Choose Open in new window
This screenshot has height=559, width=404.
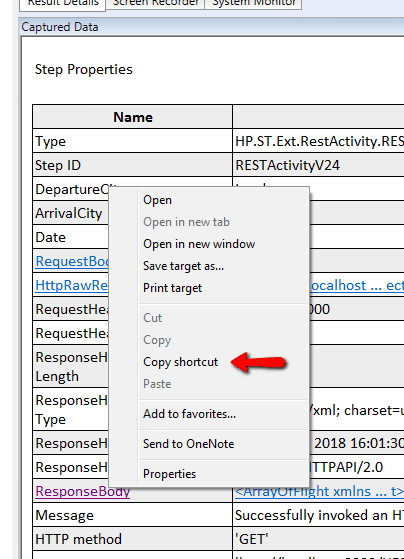pos(199,244)
